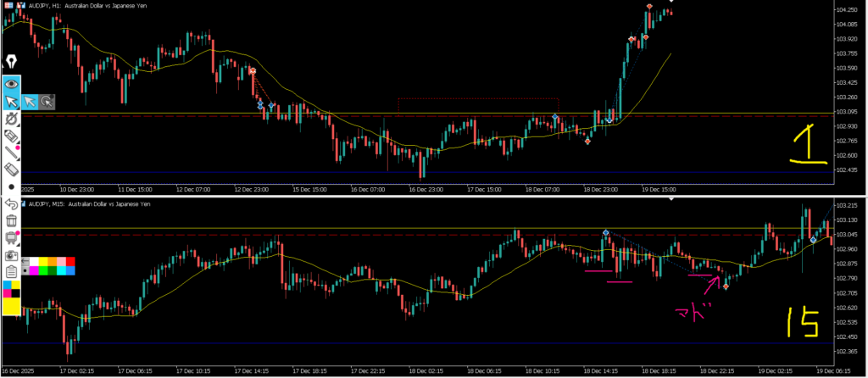Click the dot button in the color palette
The height and width of the screenshot is (378, 868).
tap(25, 270)
